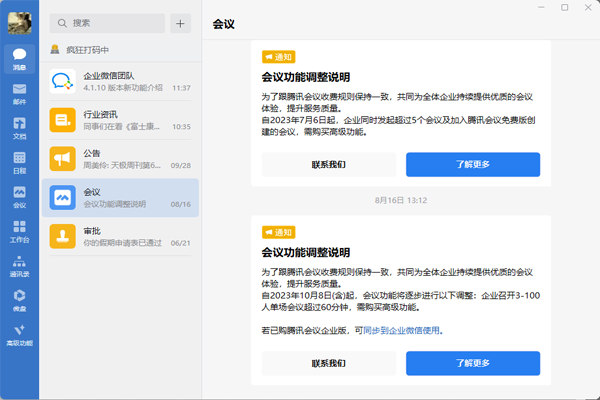600x400 pixels.
Task: Click the 4.1.10 版本新功能介绍 preview text
Action: 123,88
